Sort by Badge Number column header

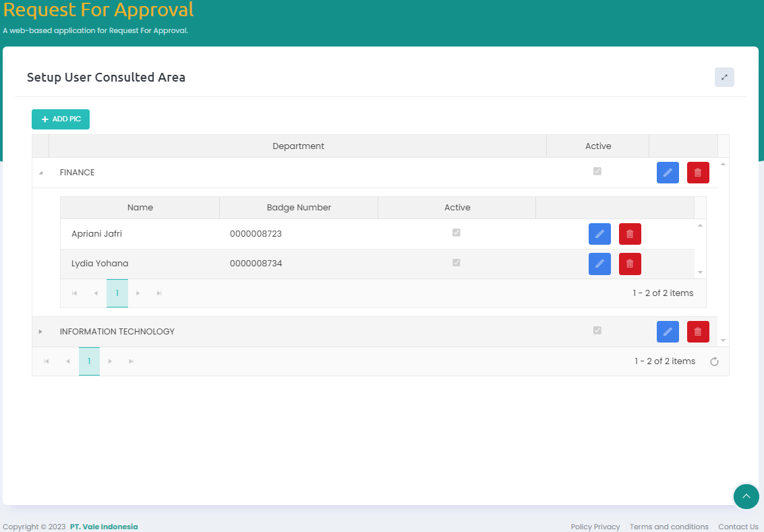(298, 208)
